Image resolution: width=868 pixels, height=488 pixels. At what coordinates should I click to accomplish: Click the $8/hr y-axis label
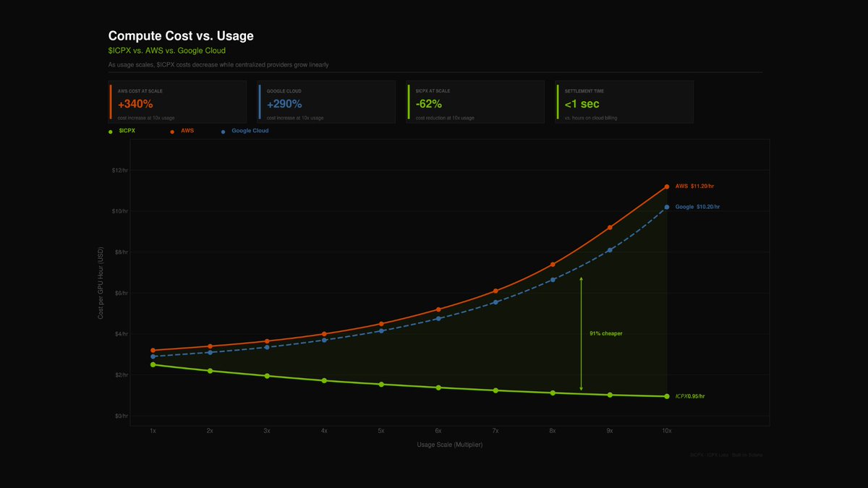click(x=122, y=252)
